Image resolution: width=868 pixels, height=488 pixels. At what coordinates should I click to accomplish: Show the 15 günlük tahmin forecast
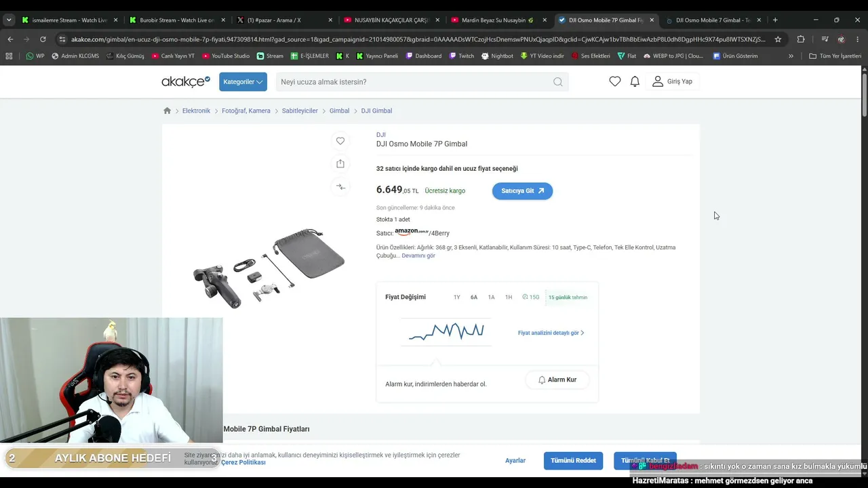pos(568,298)
